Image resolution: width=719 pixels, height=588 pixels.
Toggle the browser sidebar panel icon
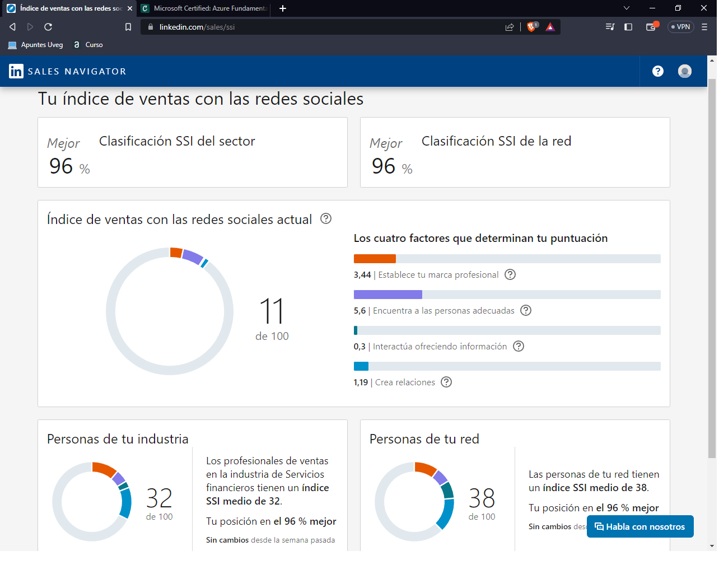pos(628,27)
